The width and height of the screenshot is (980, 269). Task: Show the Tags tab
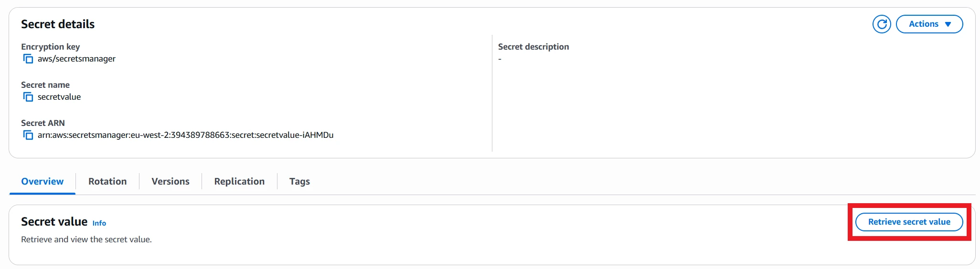(299, 181)
